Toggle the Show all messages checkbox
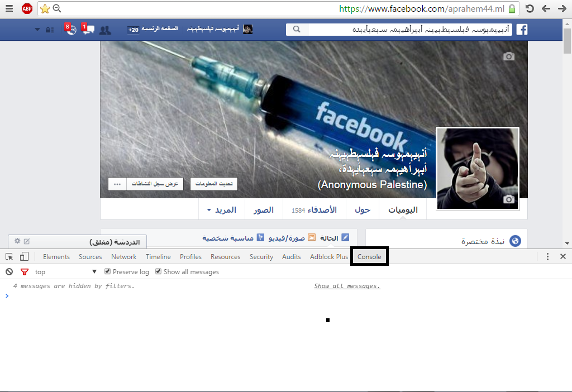The height and width of the screenshot is (392, 572). (158, 271)
